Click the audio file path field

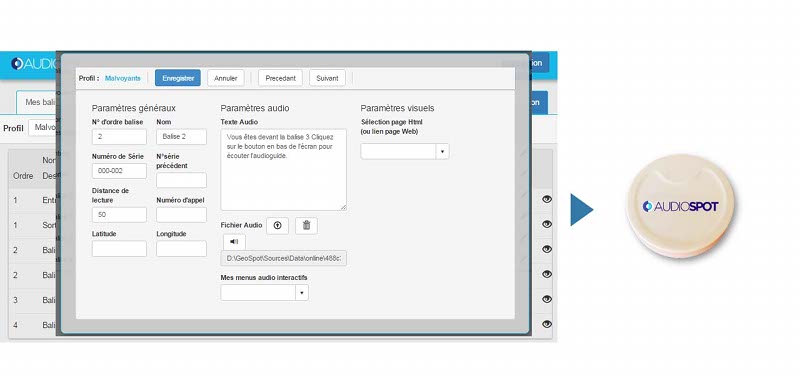point(284,258)
